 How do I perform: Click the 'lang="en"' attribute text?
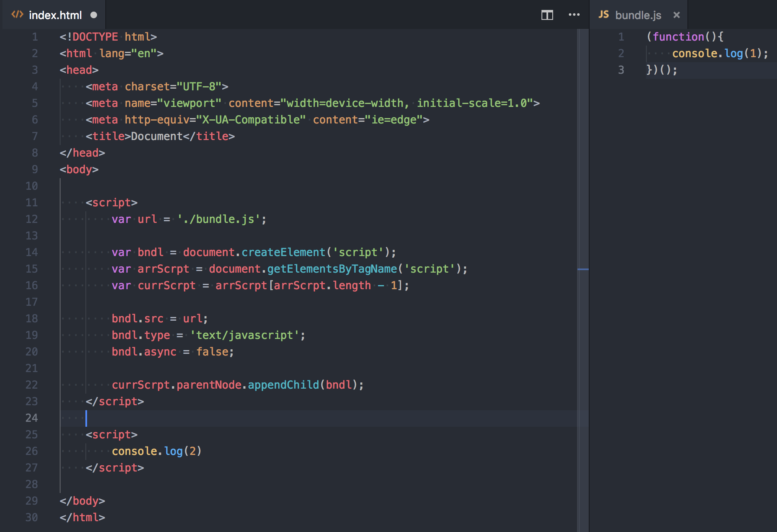pos(128,53)
